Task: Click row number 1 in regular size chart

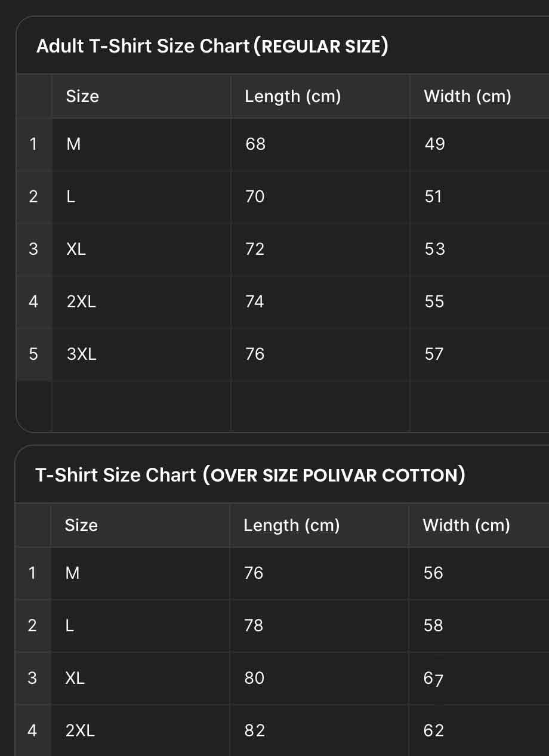Action: tap(33, 144)
